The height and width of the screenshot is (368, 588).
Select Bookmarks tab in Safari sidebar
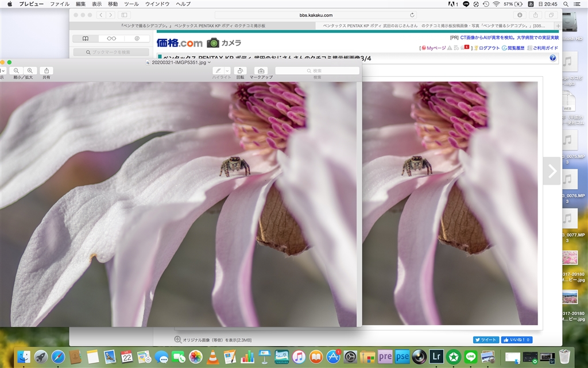click(86, 38)
